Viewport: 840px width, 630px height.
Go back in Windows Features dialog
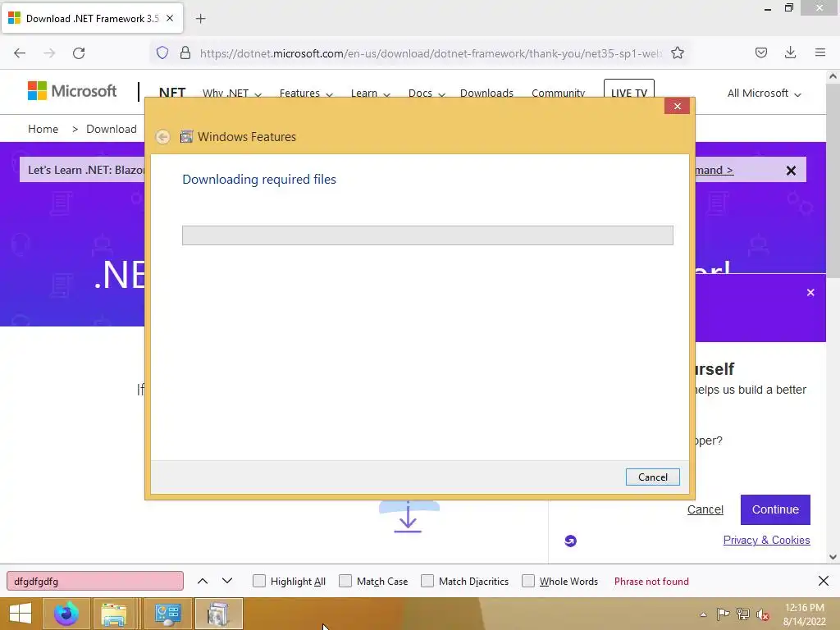(163, 137)
